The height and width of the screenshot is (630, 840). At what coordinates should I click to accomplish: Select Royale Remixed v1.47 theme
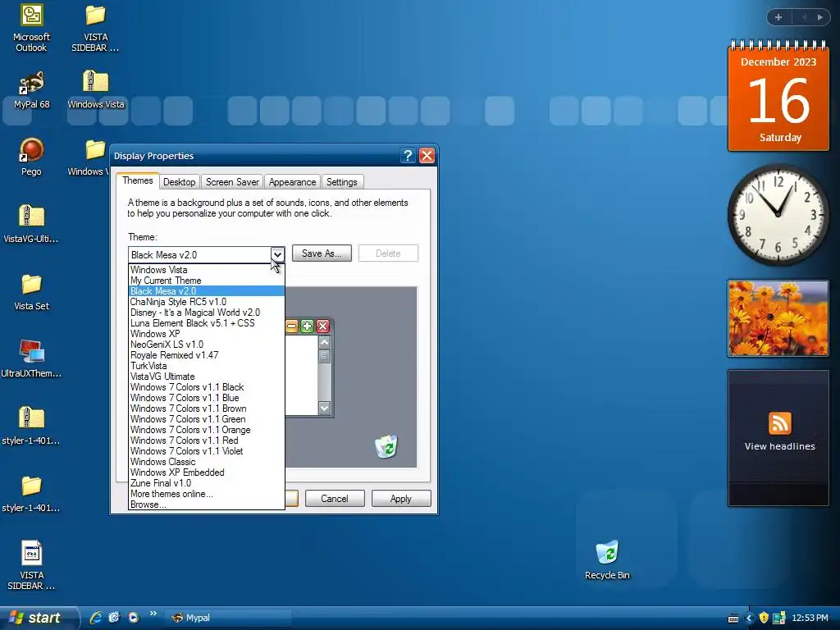[x=206, y=355]
